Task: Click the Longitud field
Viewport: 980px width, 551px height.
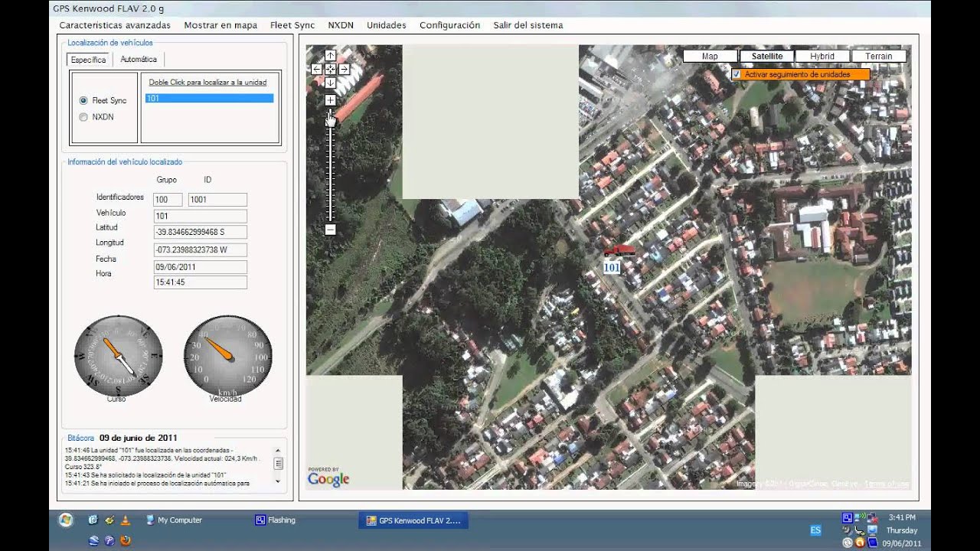Action: point(200,249)
